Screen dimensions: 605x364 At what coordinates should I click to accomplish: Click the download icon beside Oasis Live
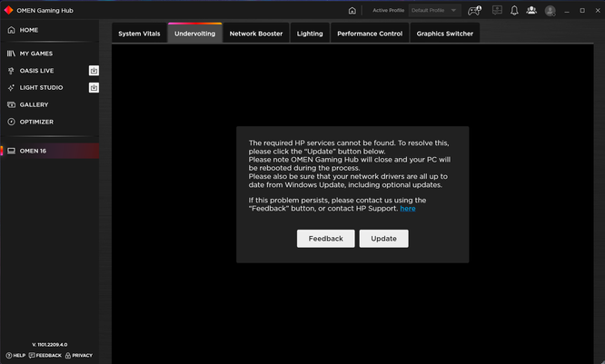[x=94, y=71]
